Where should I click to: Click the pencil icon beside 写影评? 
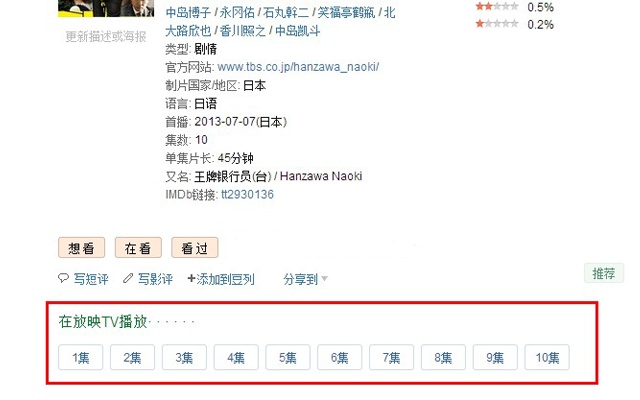[x=128, y=278]
